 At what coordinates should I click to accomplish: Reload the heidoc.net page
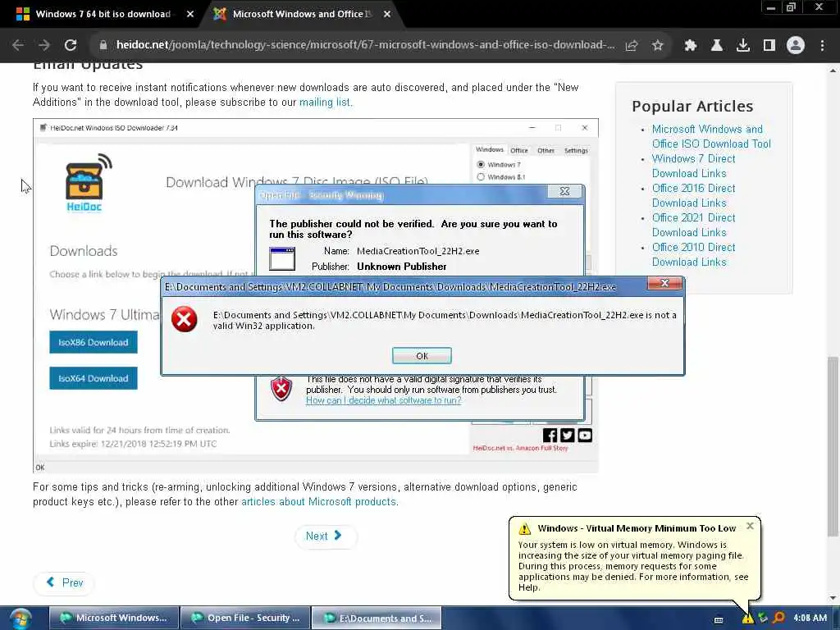[71, 45]
